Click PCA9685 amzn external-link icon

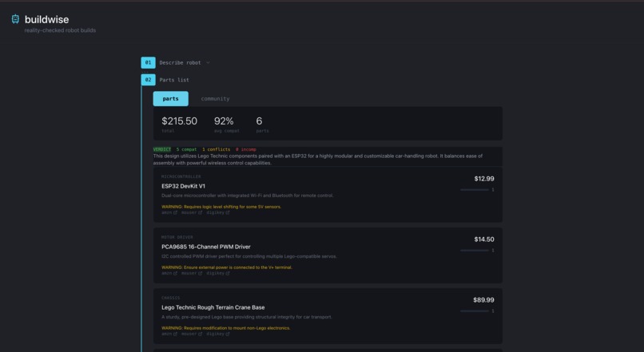175,273
